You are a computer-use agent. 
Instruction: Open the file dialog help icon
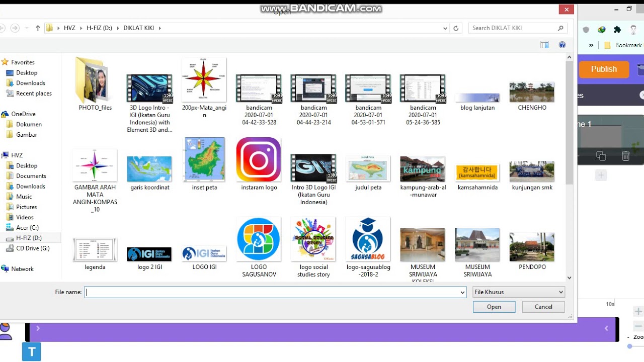tap(562, 45)
